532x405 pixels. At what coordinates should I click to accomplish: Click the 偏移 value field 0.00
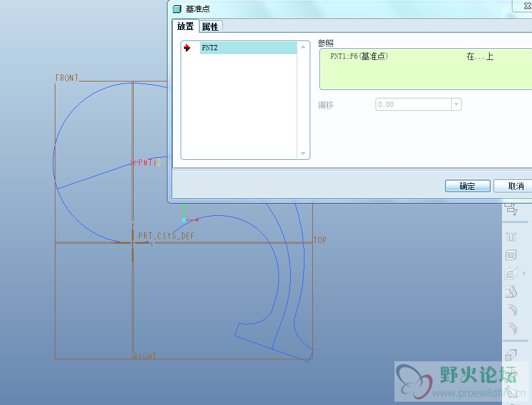(x=413, y=104)
